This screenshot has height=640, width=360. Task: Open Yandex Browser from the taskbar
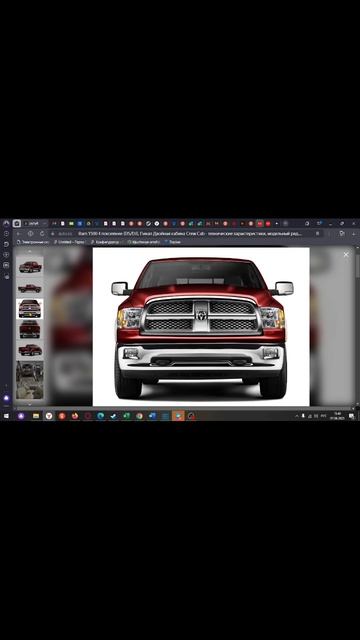[x=49, y=416]
